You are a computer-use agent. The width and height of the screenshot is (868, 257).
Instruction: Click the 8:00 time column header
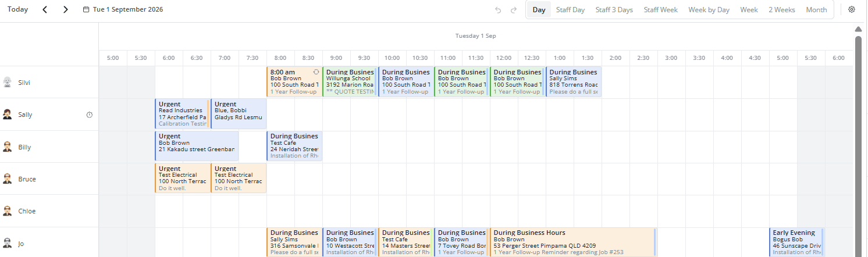pyautogui.click(x=280, y=58)
